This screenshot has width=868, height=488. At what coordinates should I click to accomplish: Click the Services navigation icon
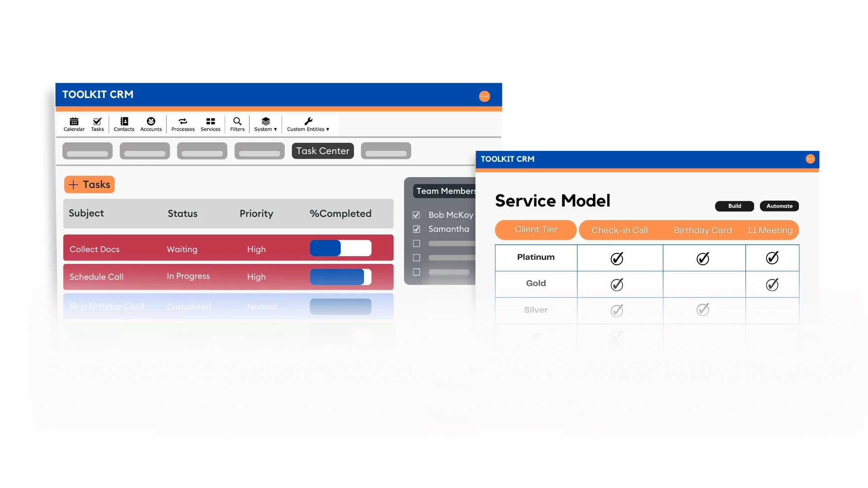click(x=210, y=125)
